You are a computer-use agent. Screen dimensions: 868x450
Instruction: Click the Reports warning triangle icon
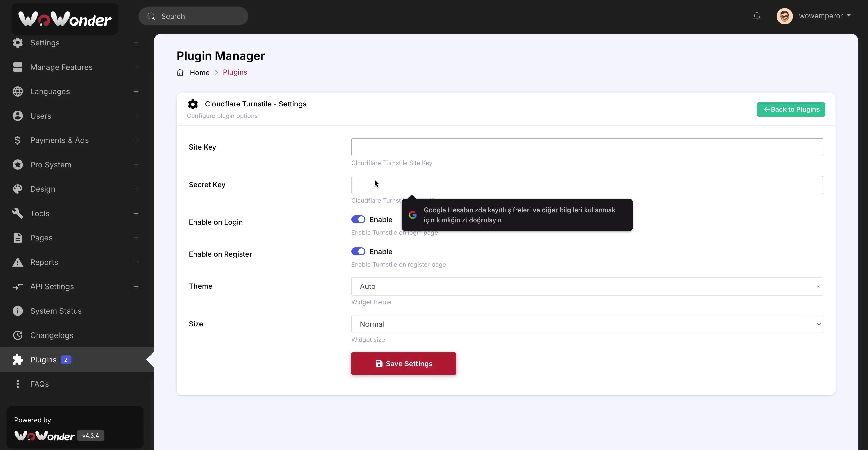pos(18,262)
